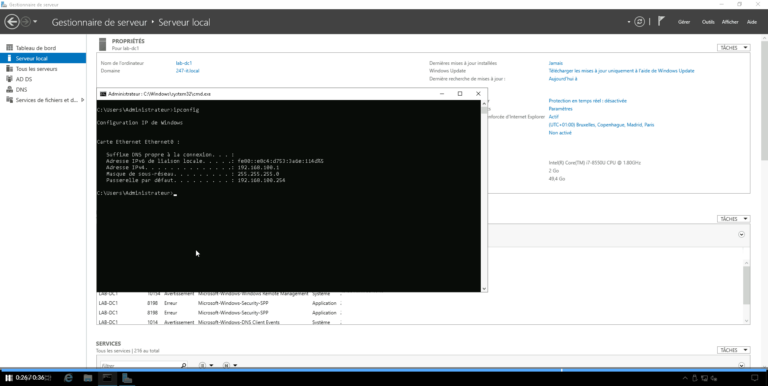
Task: Click Protection en temps réel : désactivée link
Action: tap(587, 101)
